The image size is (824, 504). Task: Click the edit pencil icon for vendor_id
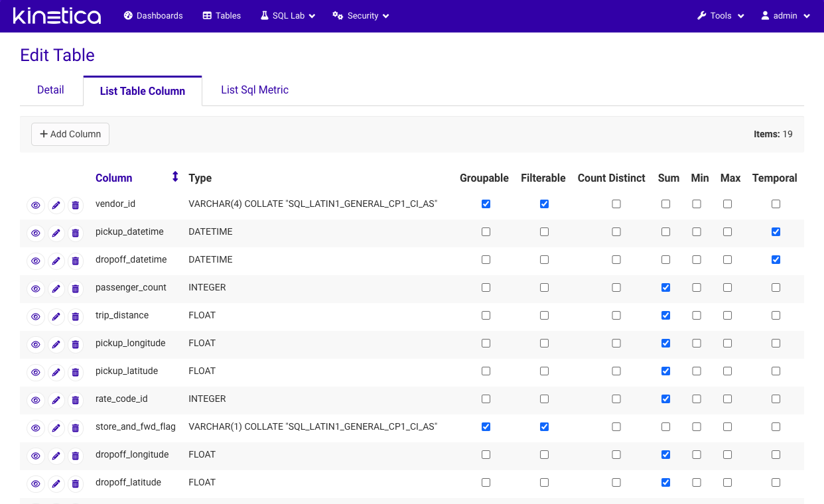tap(56, 206)
